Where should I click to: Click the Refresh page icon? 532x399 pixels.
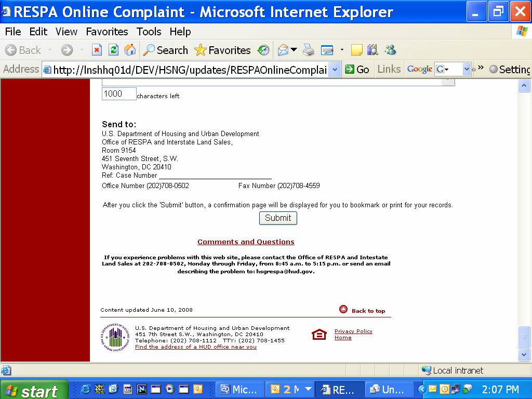113,50
